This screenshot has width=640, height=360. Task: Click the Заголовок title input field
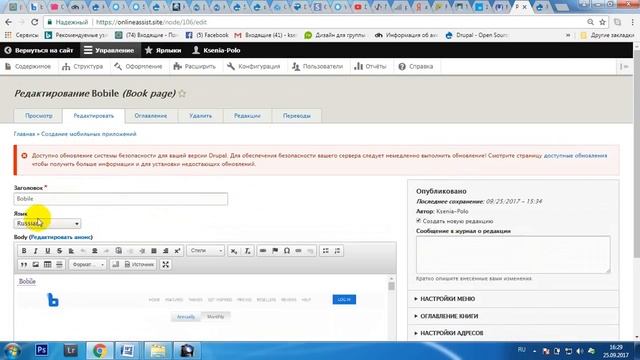click(x=121, y=199)
